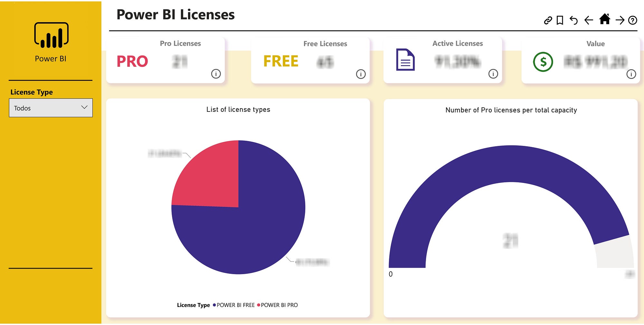Click the POWER BI PRO legend marker
Screen dimensions: 644x325
pos(259,305)
